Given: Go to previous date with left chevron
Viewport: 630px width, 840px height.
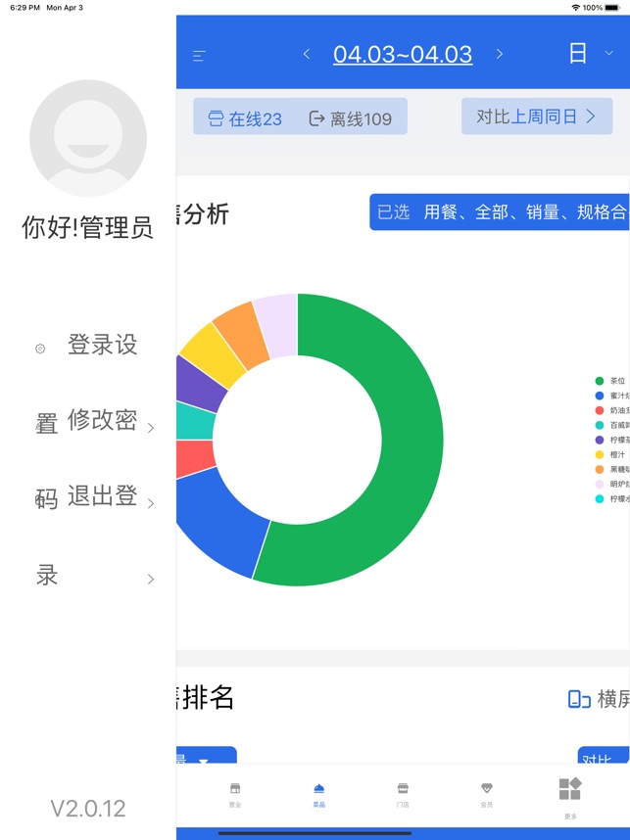Looking at the screenshot, I should click(307, 54).
